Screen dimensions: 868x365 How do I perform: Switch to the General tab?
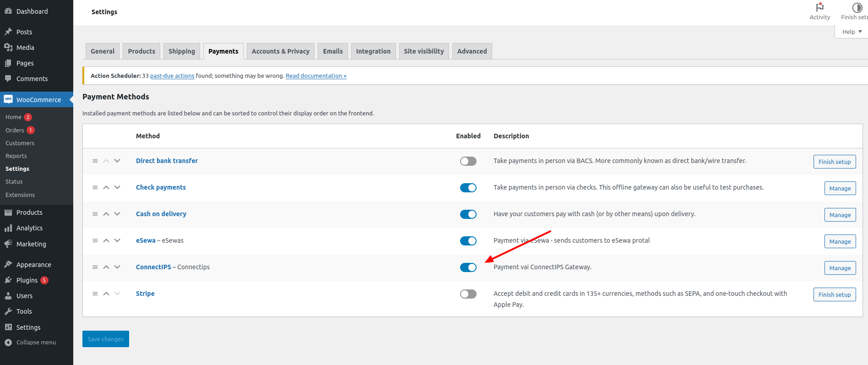(x=103, y=51)
